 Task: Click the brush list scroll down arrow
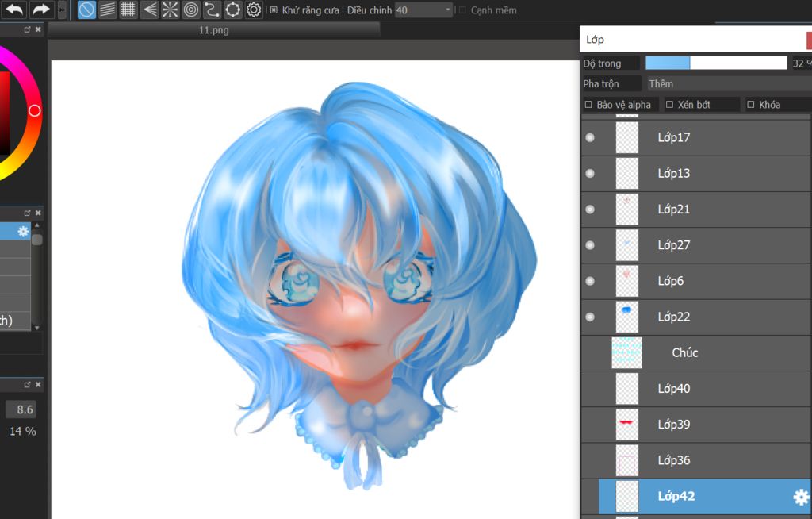[36, 328]
